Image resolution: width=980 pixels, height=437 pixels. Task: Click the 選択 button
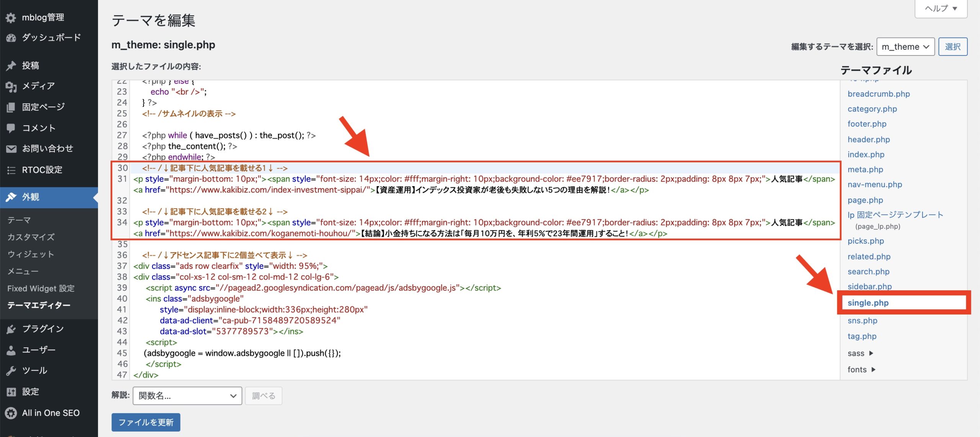coord(953,47)
